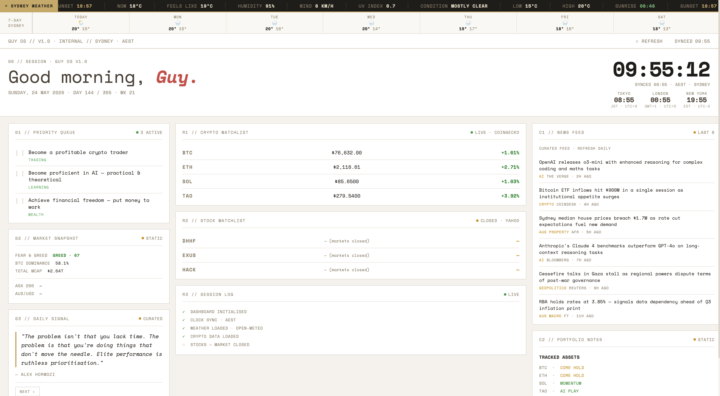Tick 'Become a profitable crypto trader' checkbox
This screenshot has width=720, height=396.
click(20, 153)
